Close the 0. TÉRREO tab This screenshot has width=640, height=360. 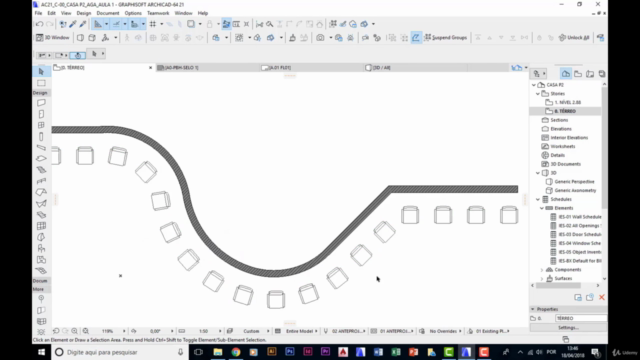(x=151, y=68)
